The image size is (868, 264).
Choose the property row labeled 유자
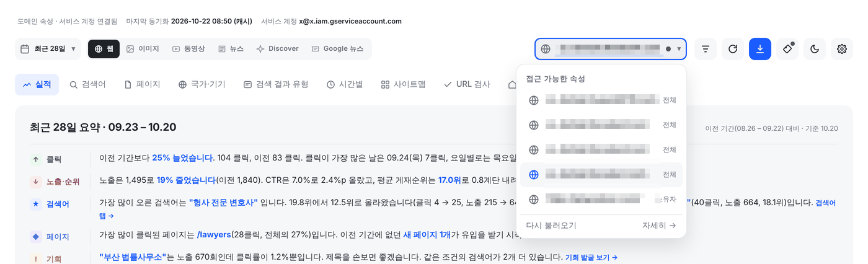click(x=601, y=200)
